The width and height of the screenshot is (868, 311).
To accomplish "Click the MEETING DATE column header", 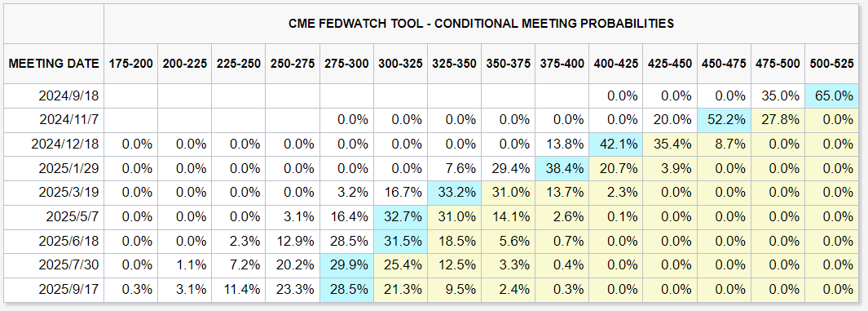I will (55, 64).
